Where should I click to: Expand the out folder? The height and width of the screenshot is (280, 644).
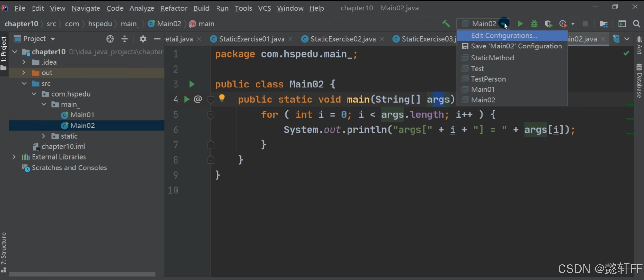24,73
